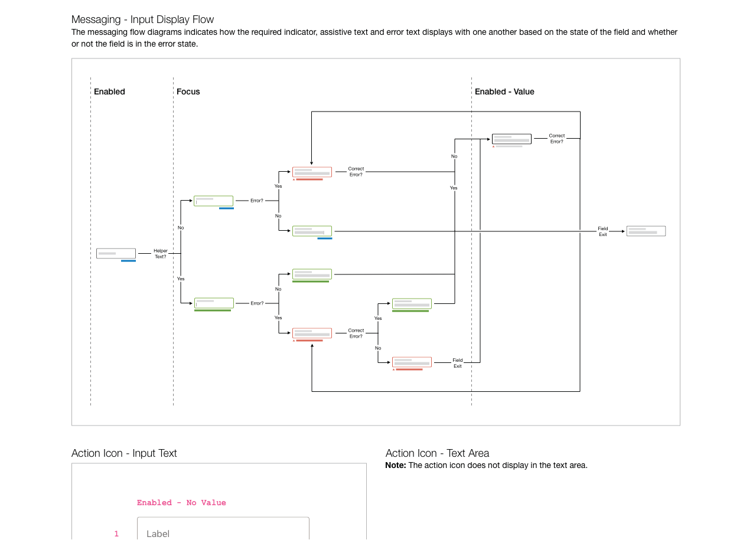Click the 'Action Icon - Input Text' heading

point(124,453)
